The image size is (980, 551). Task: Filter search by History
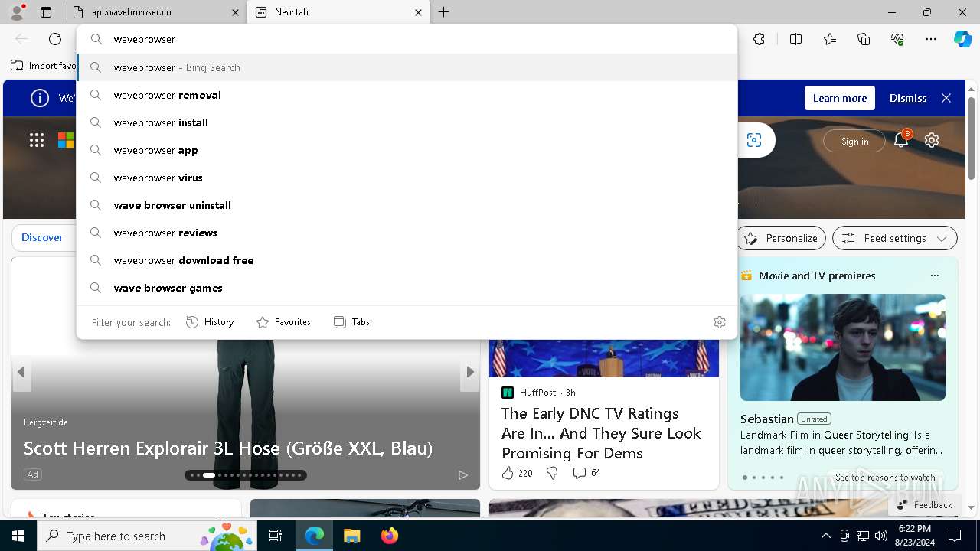(x=210, y=322)
